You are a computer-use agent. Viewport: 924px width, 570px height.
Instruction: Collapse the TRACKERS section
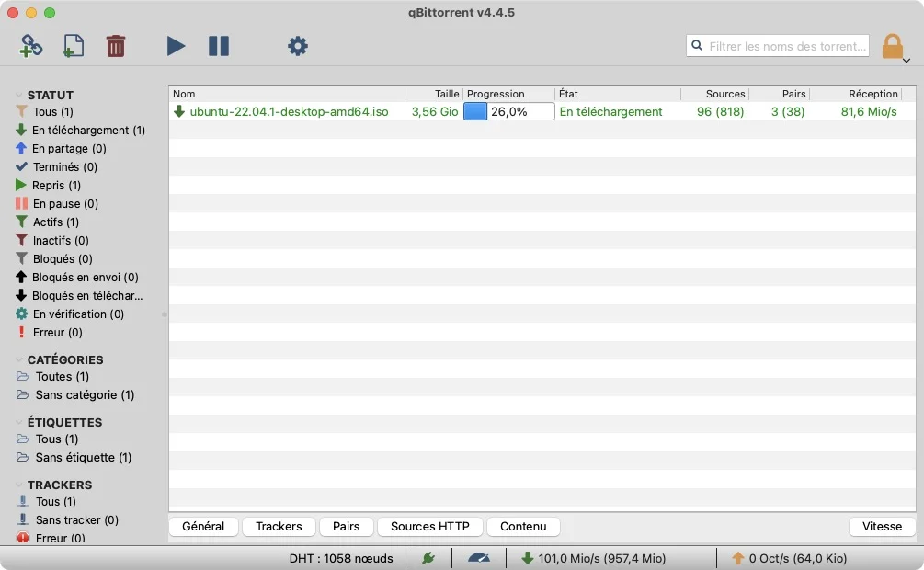19,484
